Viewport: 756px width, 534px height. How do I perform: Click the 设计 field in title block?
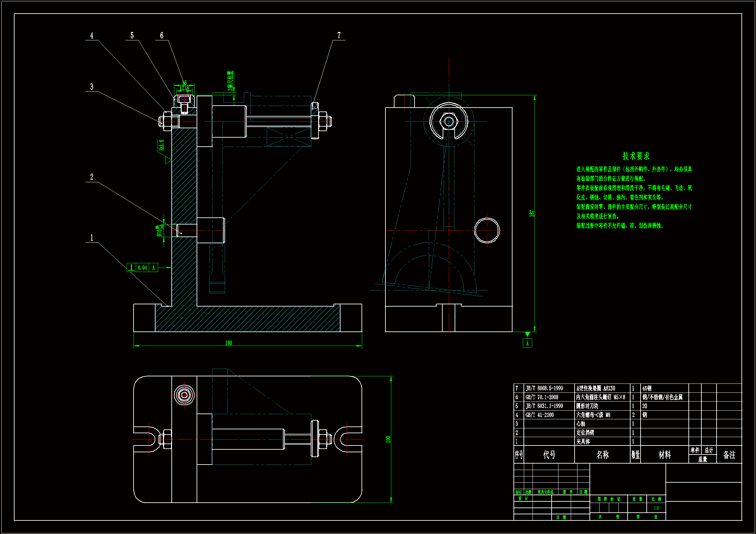point(523,499)
